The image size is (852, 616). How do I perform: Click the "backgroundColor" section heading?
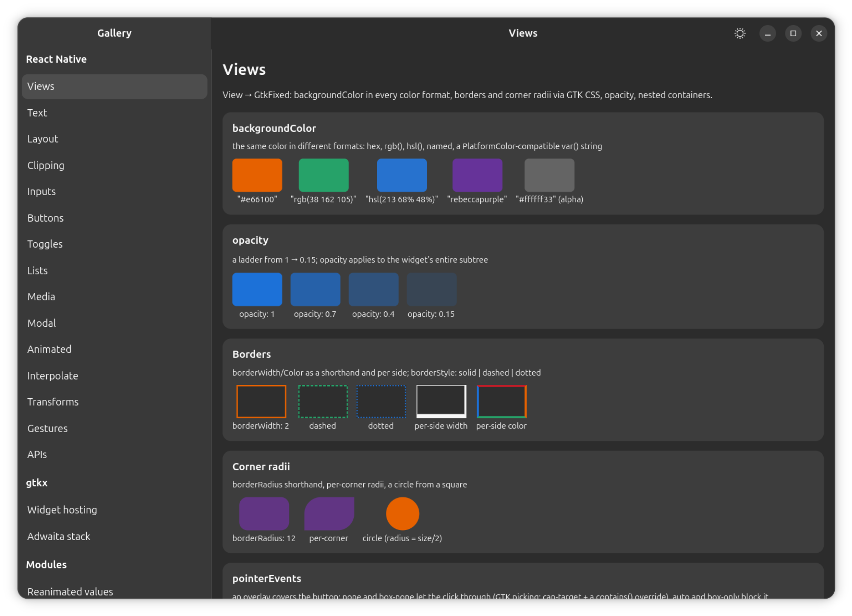pyautogui.click(x=274, y=128)
